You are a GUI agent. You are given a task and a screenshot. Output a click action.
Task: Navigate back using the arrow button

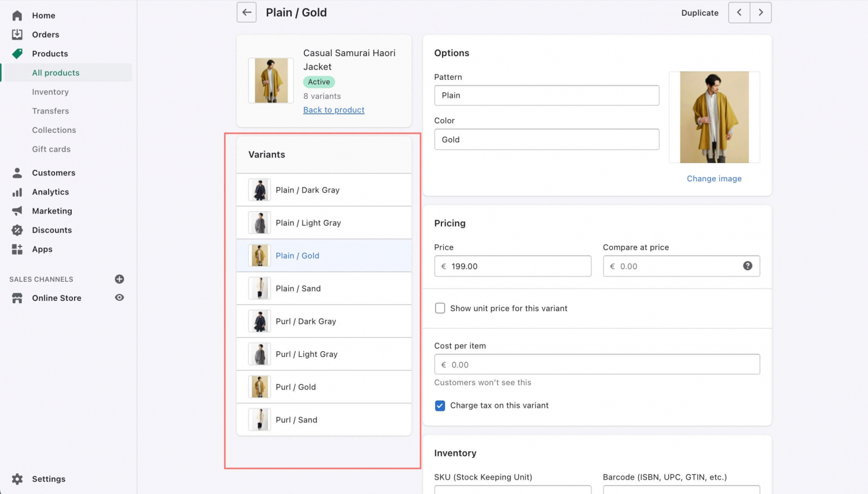click(x=247, y=12)
